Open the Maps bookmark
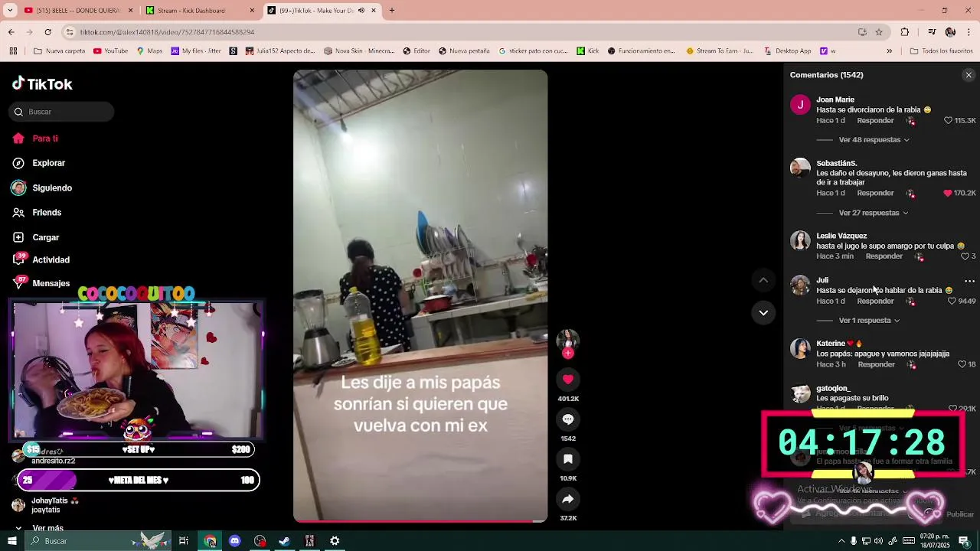Screen dimensions: 980x551 pos(149,51)
